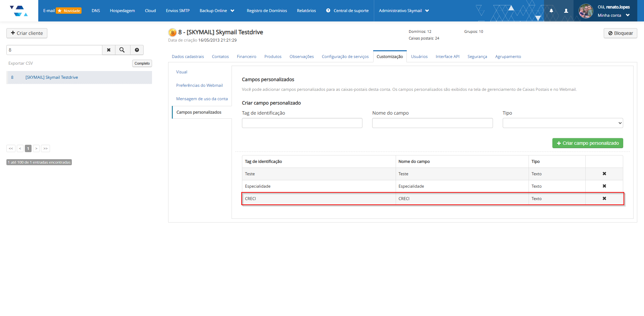Click the notification bell icon
Viewport: 644px width, 316px height.
click(551, 11)
